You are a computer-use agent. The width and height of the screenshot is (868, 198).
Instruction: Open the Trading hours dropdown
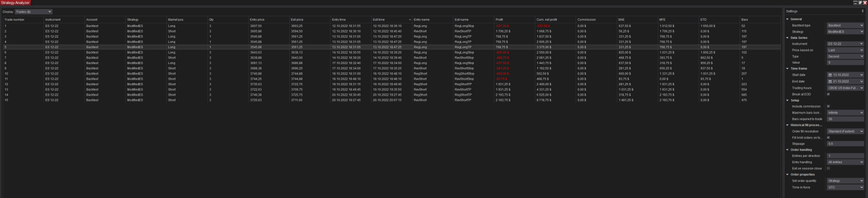point(845,88)
